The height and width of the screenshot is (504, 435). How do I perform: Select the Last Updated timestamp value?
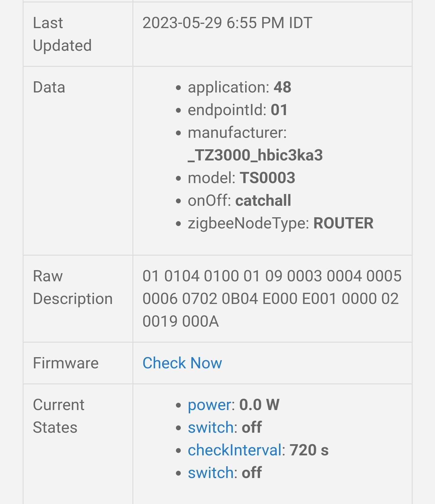(x=227, y=23)
